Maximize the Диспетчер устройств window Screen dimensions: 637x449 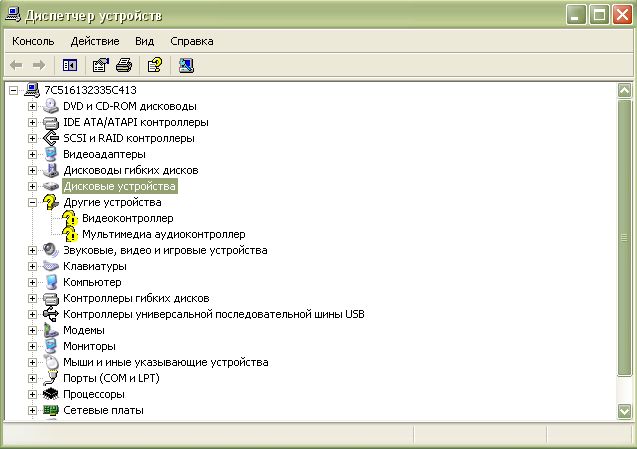[x=599, y=15]
